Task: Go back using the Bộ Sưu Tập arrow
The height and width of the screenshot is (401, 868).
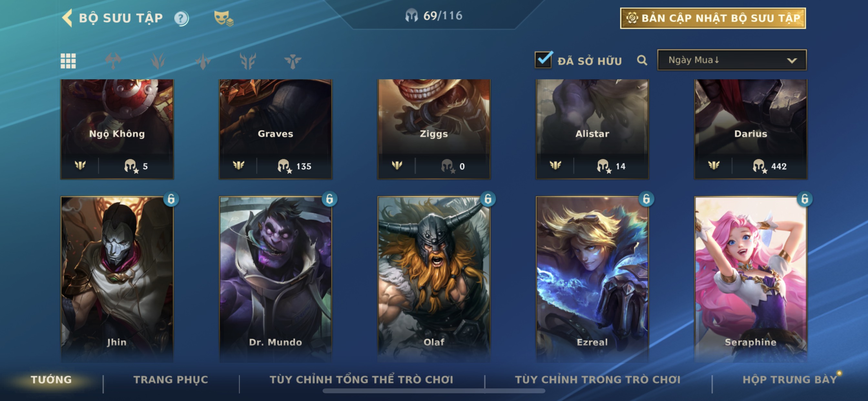Action: point(67,18)
